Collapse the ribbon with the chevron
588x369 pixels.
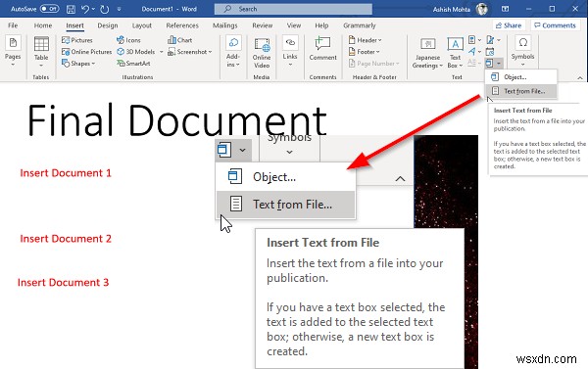point(580,77)
